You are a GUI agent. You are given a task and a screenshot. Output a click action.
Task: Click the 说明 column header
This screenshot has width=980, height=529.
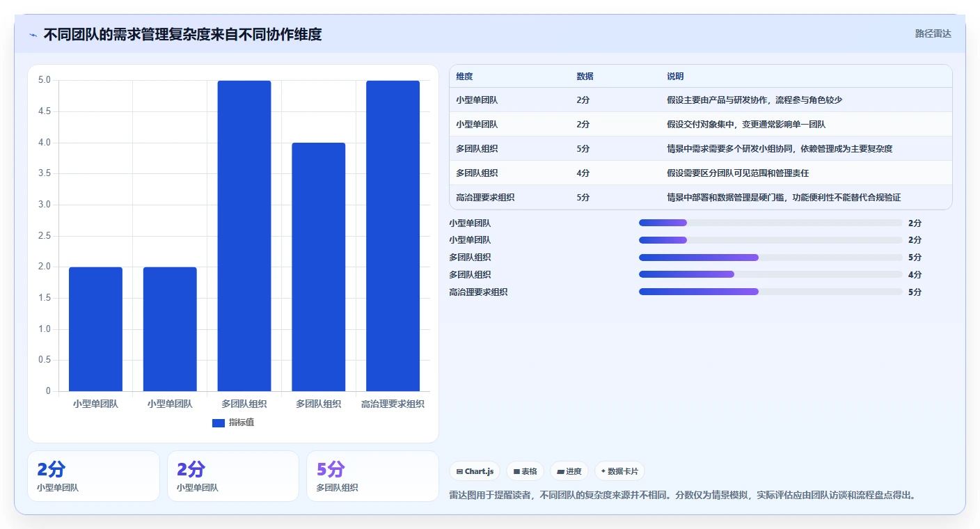tap(675, 77)
